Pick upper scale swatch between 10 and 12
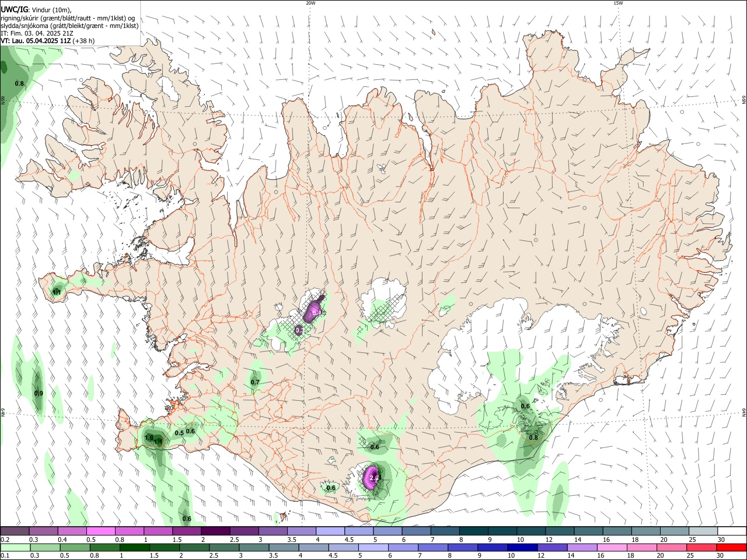Image resolution: width=747 pixels, height=560 pixels. 531,531
